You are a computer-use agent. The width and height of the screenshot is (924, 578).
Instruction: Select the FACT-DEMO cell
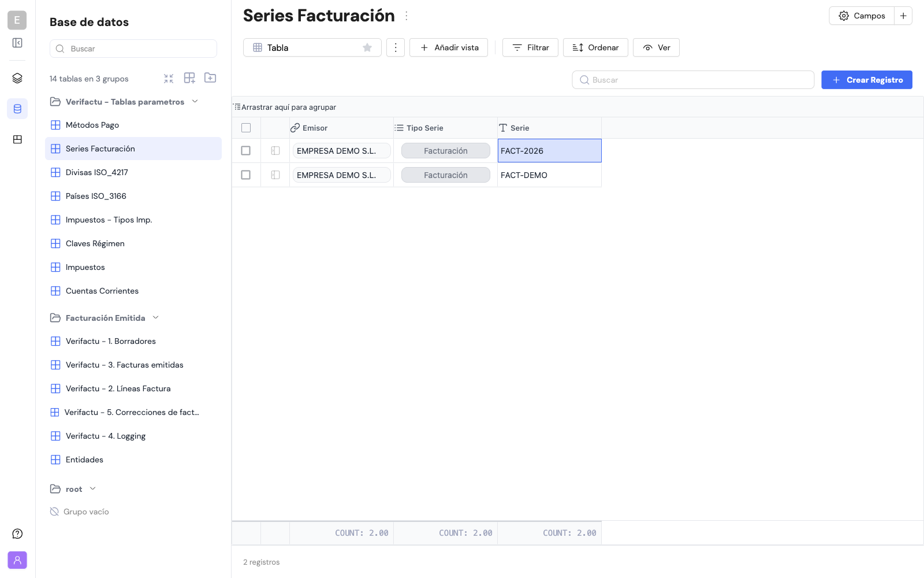click(549, 175)
